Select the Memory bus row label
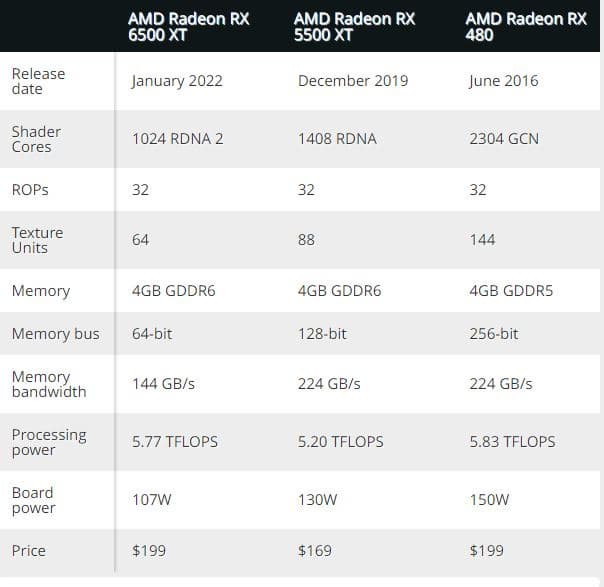This screenshot has height=587, width=604. tap(55, 334)
